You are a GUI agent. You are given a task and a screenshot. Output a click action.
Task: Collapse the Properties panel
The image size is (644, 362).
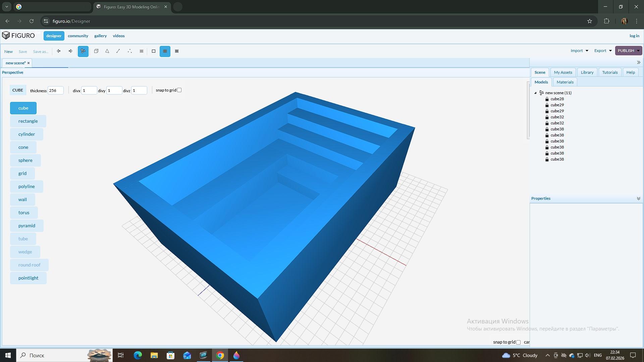[638, 198]
